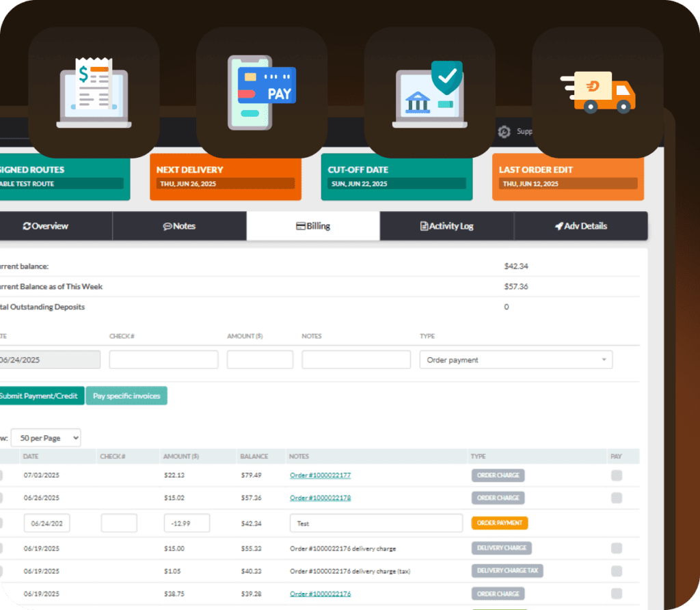The width and height of the screenshot is (700, 610).
Task: Switch to the Overview tab
Action: coord(46,226)
